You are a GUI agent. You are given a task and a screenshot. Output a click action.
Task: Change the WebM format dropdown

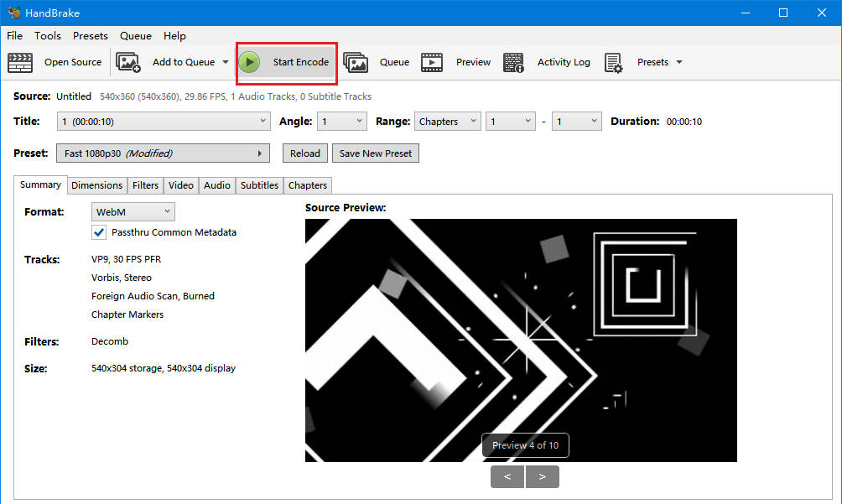[x=133, y=212]
